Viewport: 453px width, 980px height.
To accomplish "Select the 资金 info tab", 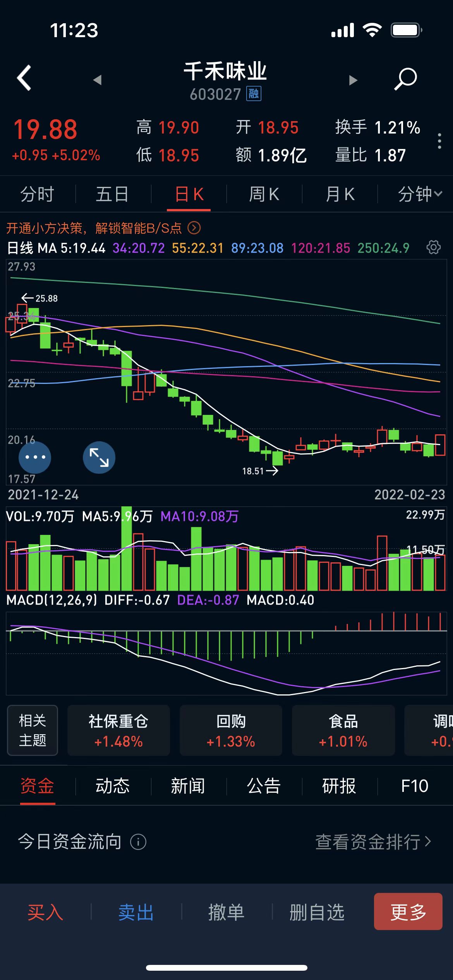I will point(37,786).
